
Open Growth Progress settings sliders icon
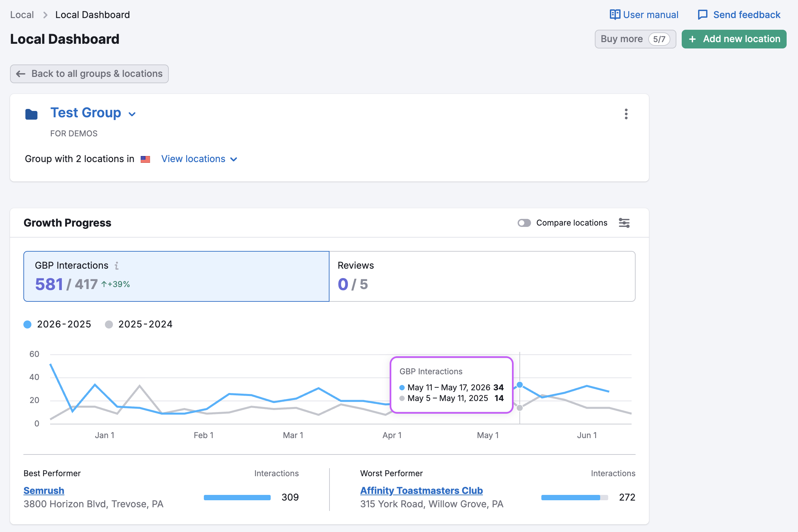[x=624, y=223]
